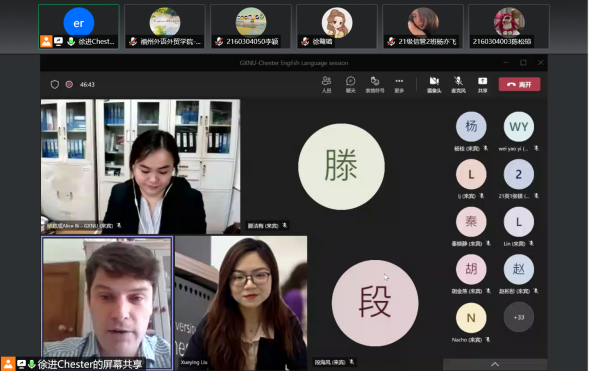Select the Nacho participant avatar N

[471, 318]
